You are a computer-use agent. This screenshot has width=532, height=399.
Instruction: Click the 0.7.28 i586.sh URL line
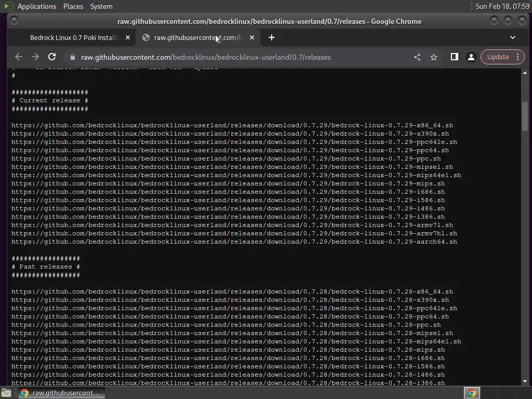coord(228,366)
